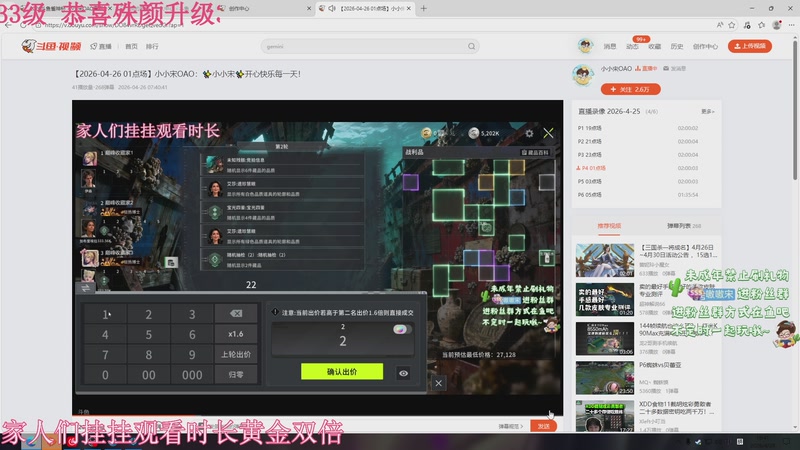Click the 藏品百科 encyclopedia icon button
This screenshot has width=800, height=450.
click(x=535, y=152)
